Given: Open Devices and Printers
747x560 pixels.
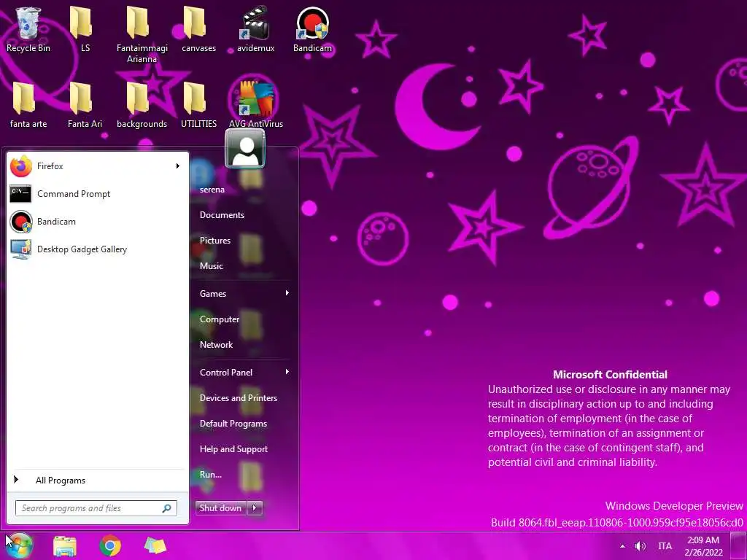Looking at the screenshot, I should pyautogui.click(x=239, y=398).
